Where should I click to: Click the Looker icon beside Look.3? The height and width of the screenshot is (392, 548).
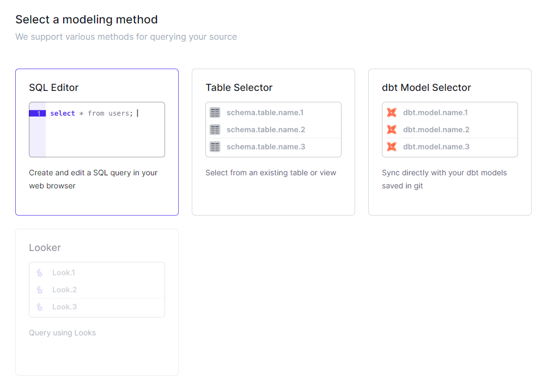(39, 307)
